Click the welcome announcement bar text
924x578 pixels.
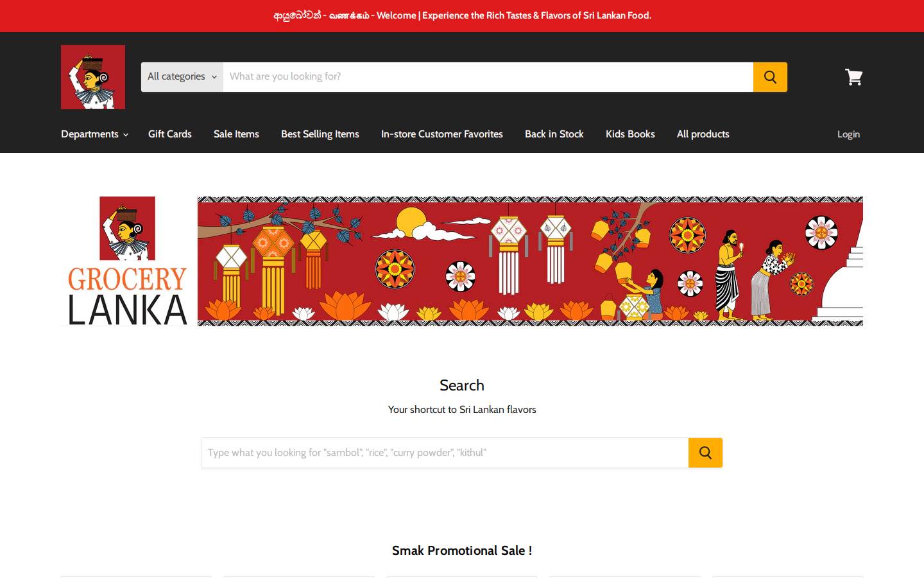[462, 15]
